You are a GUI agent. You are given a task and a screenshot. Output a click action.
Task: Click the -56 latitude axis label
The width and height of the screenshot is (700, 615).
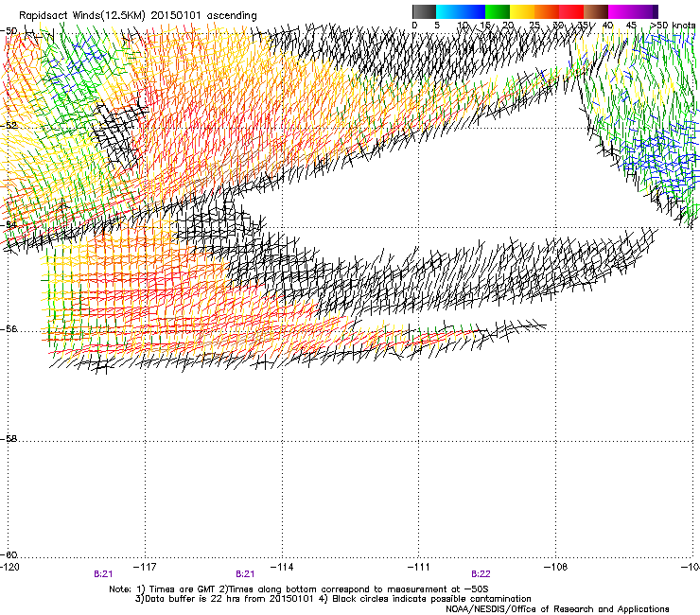9,329
